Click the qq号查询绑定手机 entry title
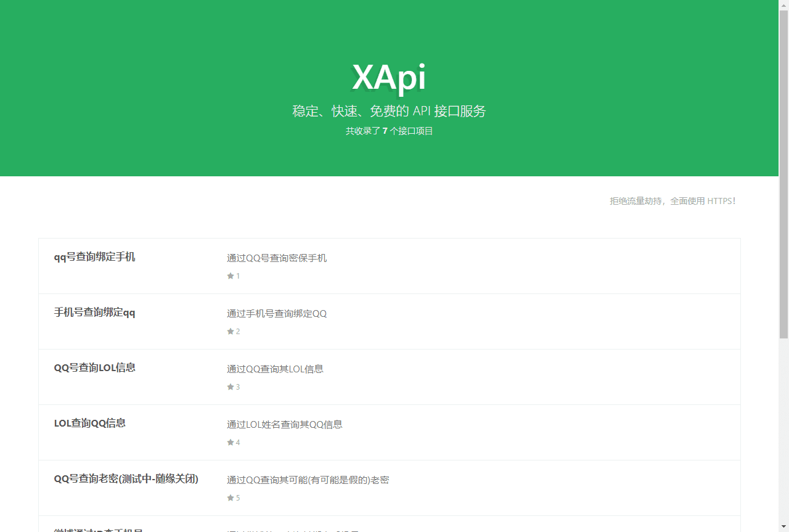This screenshot has height=532, width=789. [95, 257]
